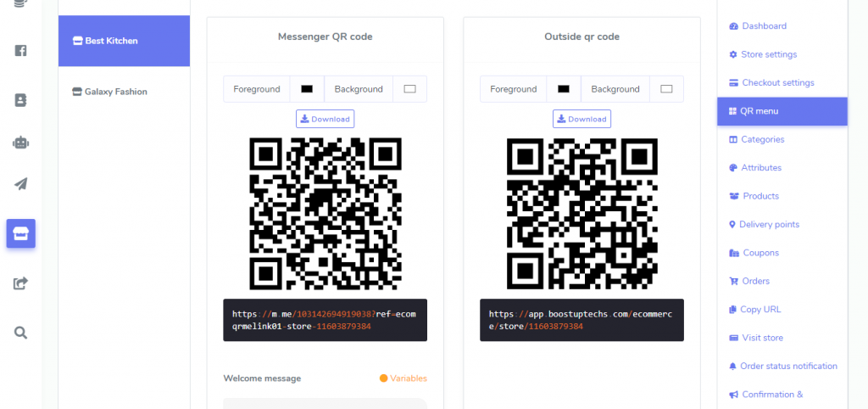Download the Outside QR code
This screenshot has height=409, width=868.
(x=581, y=119)
